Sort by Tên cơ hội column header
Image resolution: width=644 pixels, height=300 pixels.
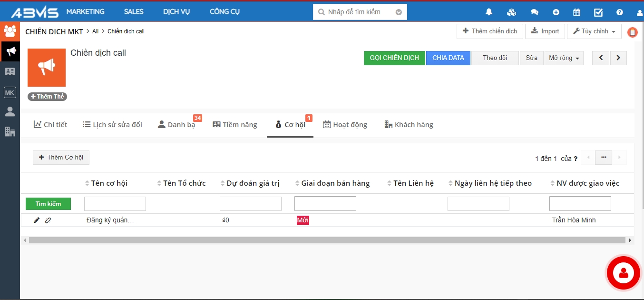coord(109,183)
